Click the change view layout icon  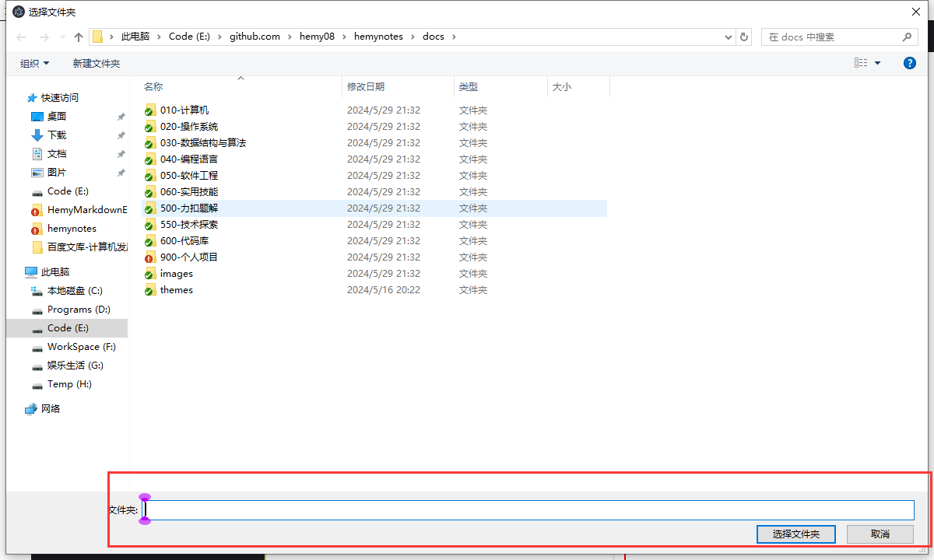(x=861, y=63)
